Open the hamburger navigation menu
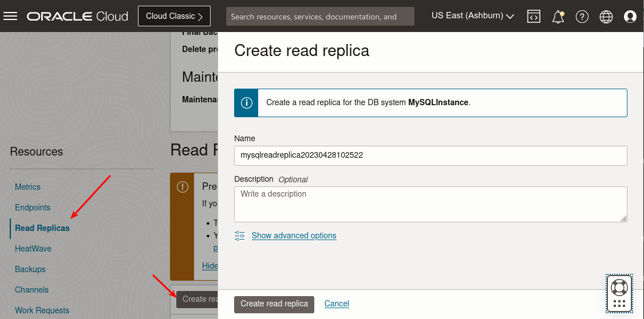 10,16
